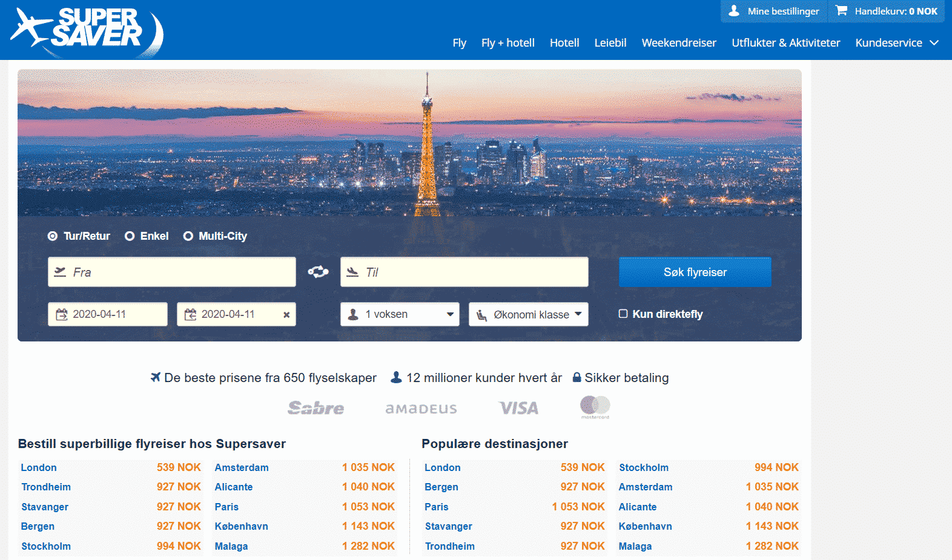Click the user icon beside Mine bestillinger
The width and height of the screenshot is (952, 560).
click(734, 10)
